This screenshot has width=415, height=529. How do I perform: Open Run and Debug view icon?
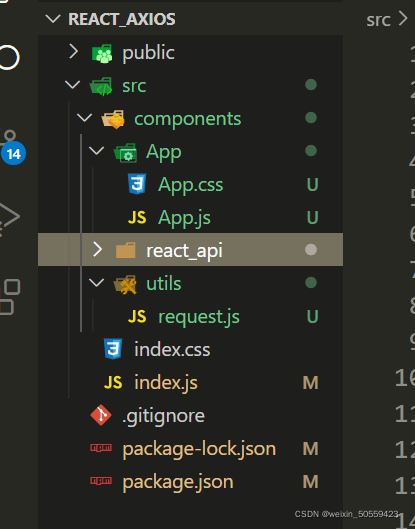point(9,216)
